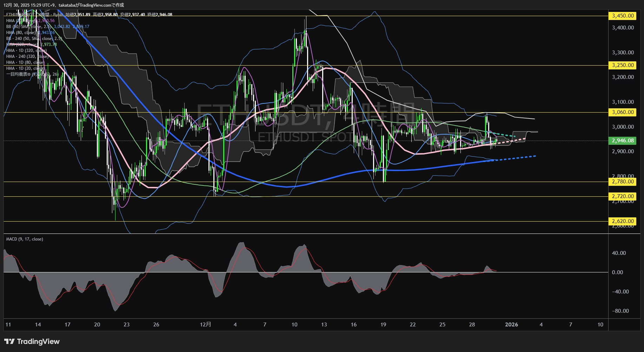Click the HMA · 1D (80, close) legend

(x=25, y=62)
